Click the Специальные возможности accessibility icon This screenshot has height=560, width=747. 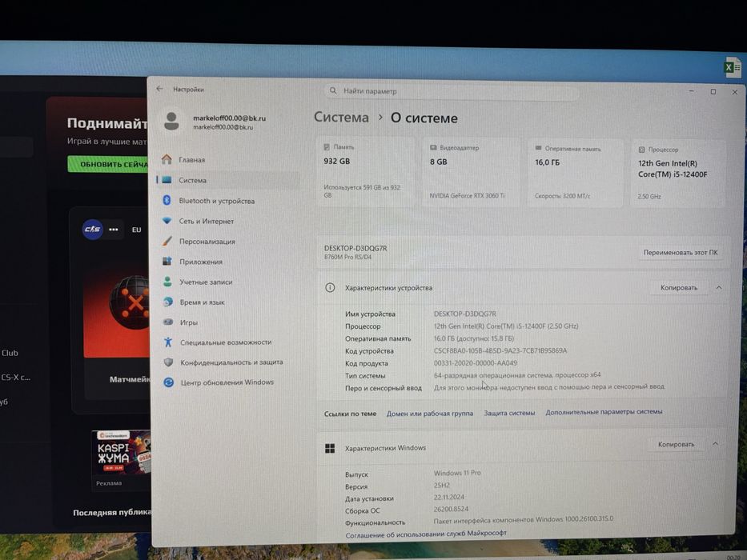point(168,342)
